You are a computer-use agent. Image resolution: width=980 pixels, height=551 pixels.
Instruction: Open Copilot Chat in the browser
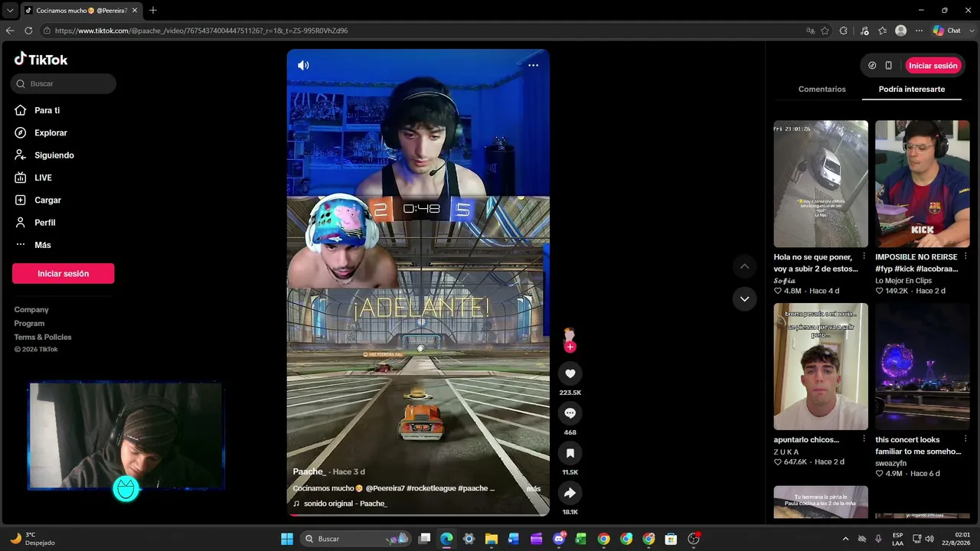point(947,31)
